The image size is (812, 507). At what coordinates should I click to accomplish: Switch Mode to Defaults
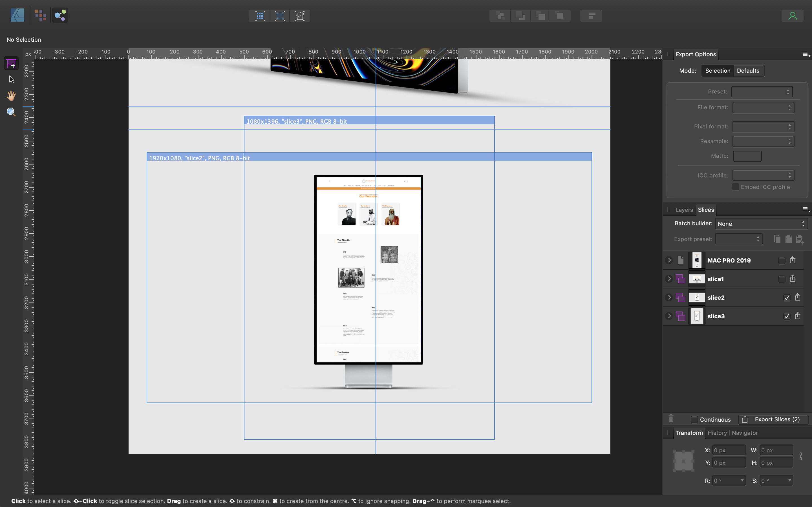[748, 71]
